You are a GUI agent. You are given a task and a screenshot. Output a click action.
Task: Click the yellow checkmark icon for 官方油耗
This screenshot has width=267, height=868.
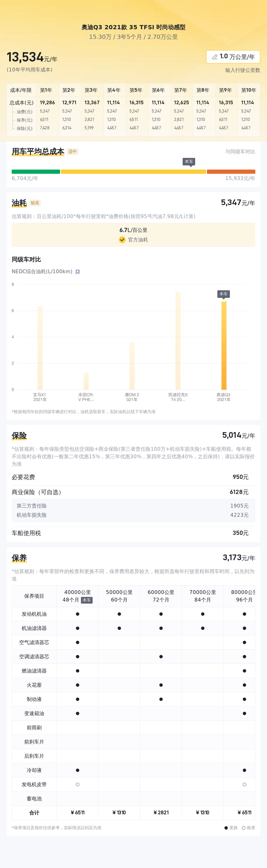click(x=122, y=240)
